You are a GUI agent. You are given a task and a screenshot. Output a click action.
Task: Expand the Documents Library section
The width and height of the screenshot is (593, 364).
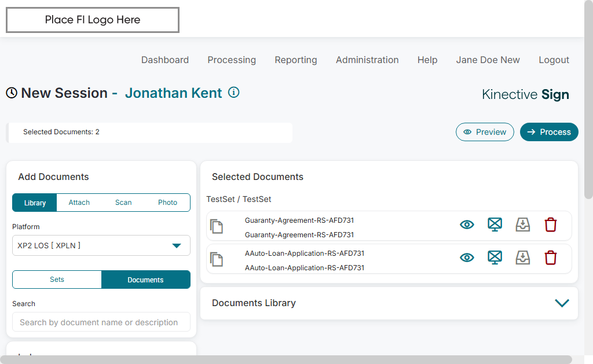tap(562, 303)
